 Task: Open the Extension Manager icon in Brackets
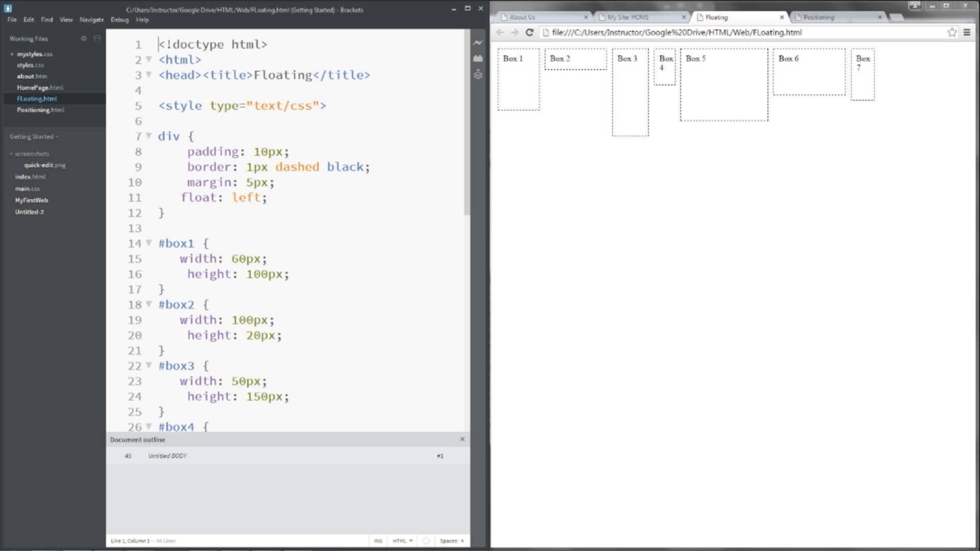coord(478,58)
